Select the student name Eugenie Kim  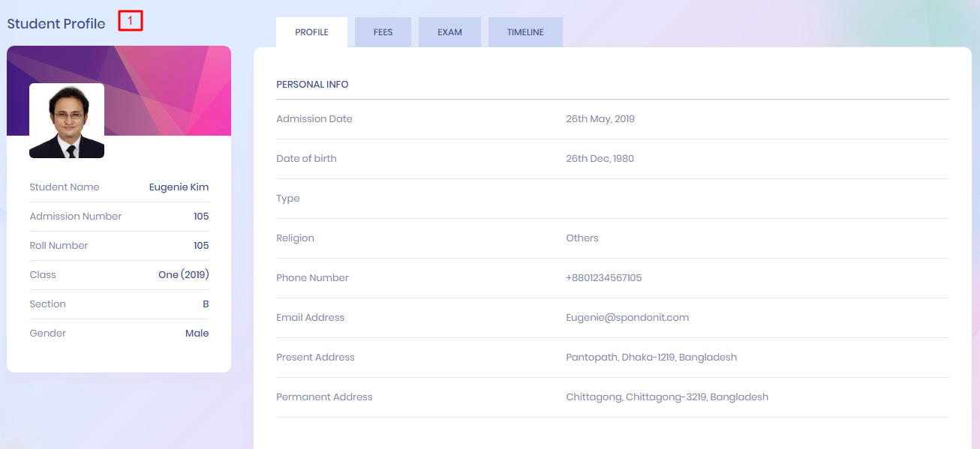tap(179, 187)
